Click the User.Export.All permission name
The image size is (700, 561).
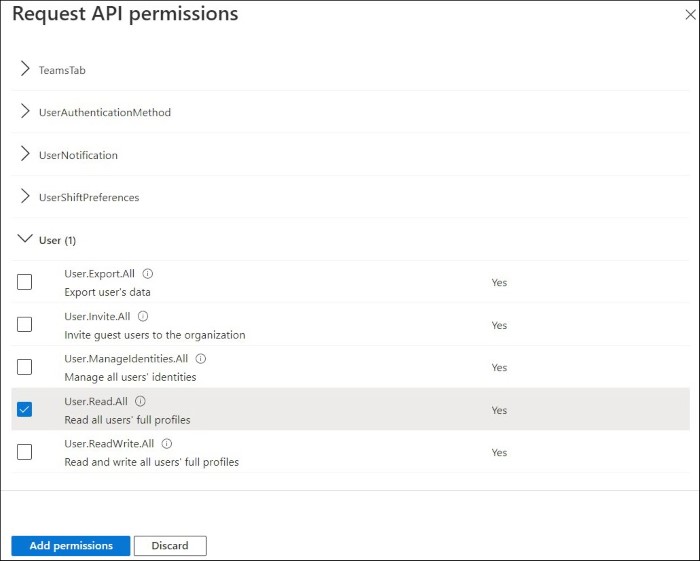(99, 274)
